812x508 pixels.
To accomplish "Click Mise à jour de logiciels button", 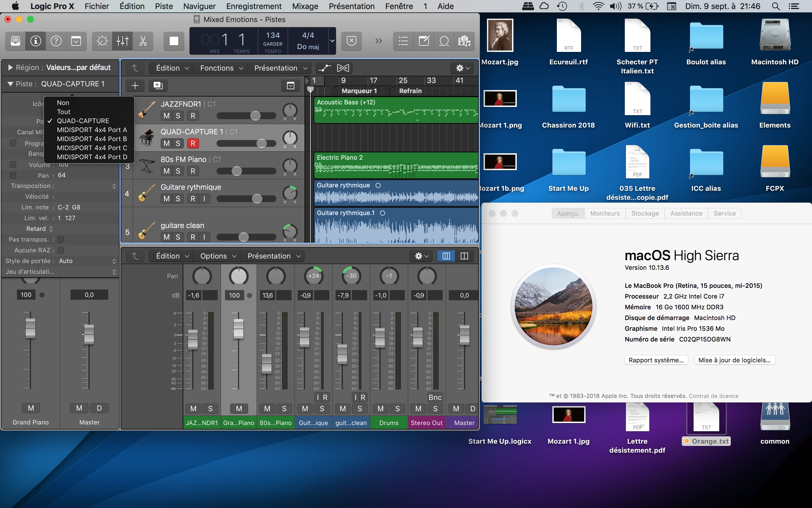I will 734,360.
